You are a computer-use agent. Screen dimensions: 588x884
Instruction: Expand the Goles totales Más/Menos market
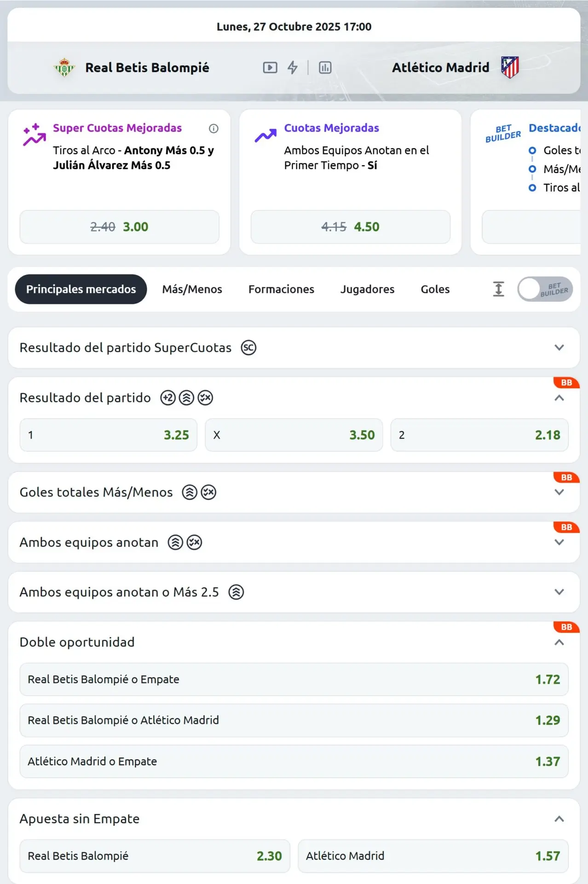click(559, 493)
